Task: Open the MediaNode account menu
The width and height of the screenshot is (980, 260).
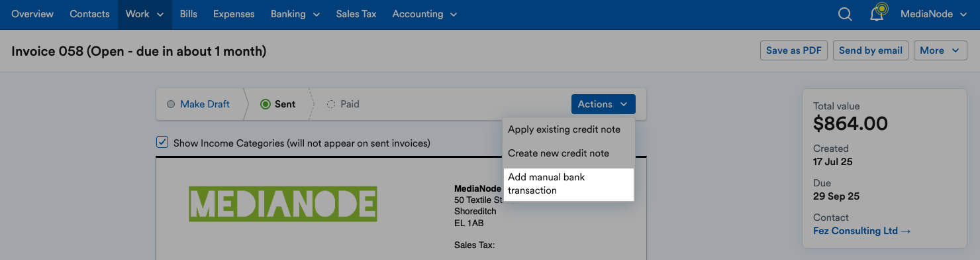Action: point(934,14)
